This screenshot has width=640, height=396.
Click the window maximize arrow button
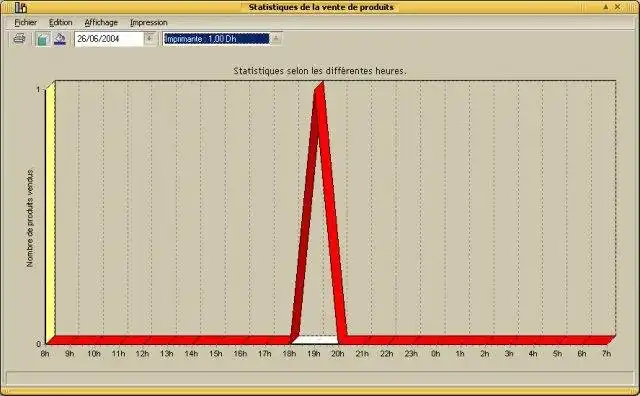(606, 7)
